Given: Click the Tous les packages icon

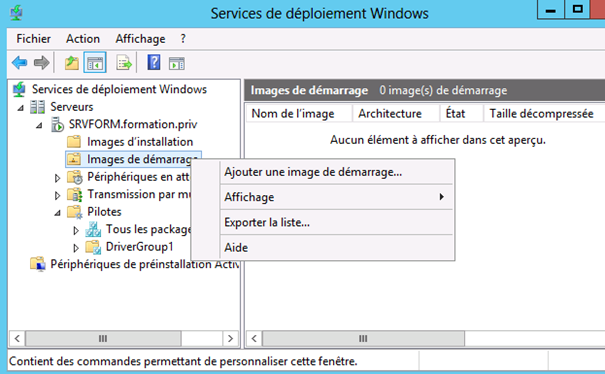Looking at the screenshot, I should pos(93,230).
